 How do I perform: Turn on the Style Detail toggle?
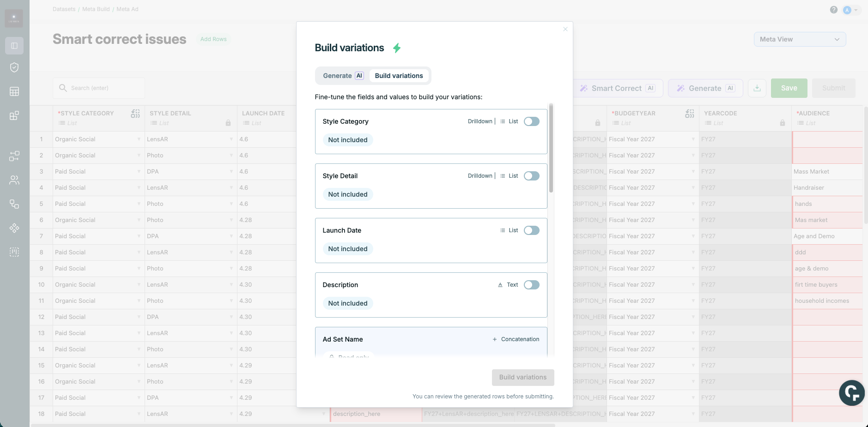tap(531, 176)
